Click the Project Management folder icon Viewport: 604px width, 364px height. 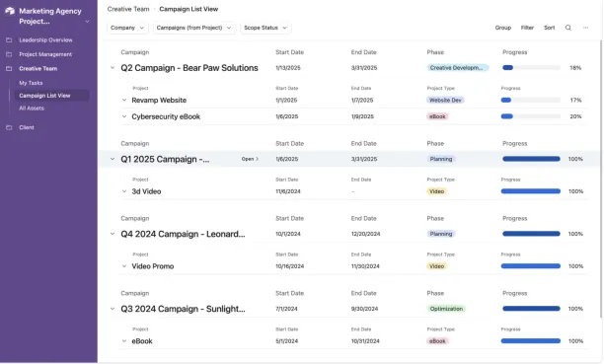(x=9, y=54)
